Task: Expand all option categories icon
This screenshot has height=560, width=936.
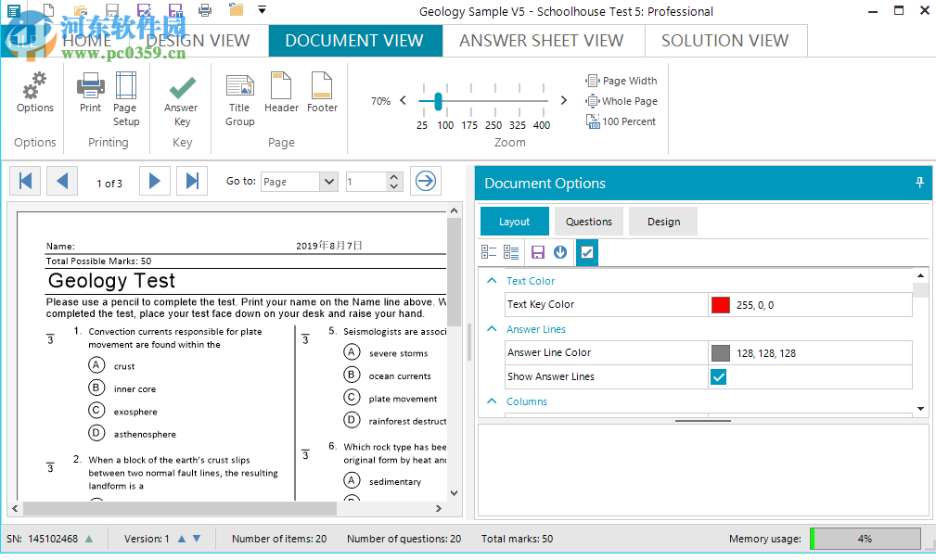Action: [x=511, y=252]
